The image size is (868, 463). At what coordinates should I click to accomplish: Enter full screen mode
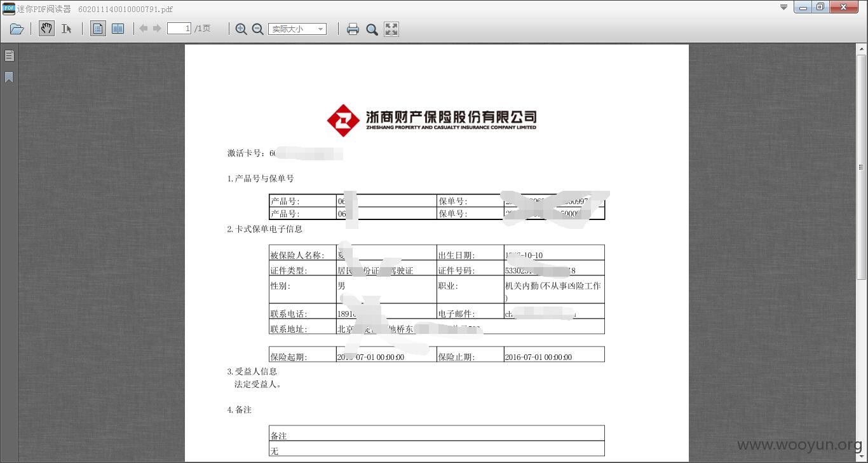click(x=391, y=29)
